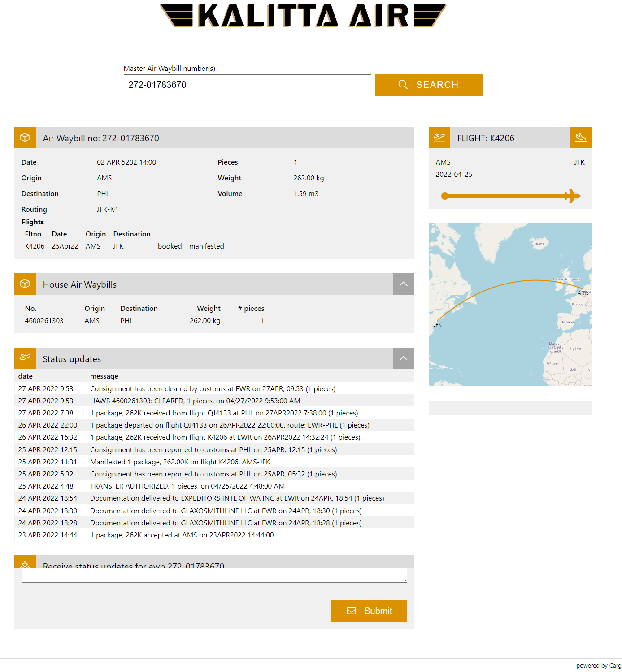622x672 pixels.
Task: Collapse the Status updates section
Action: (x=403, y=358)
